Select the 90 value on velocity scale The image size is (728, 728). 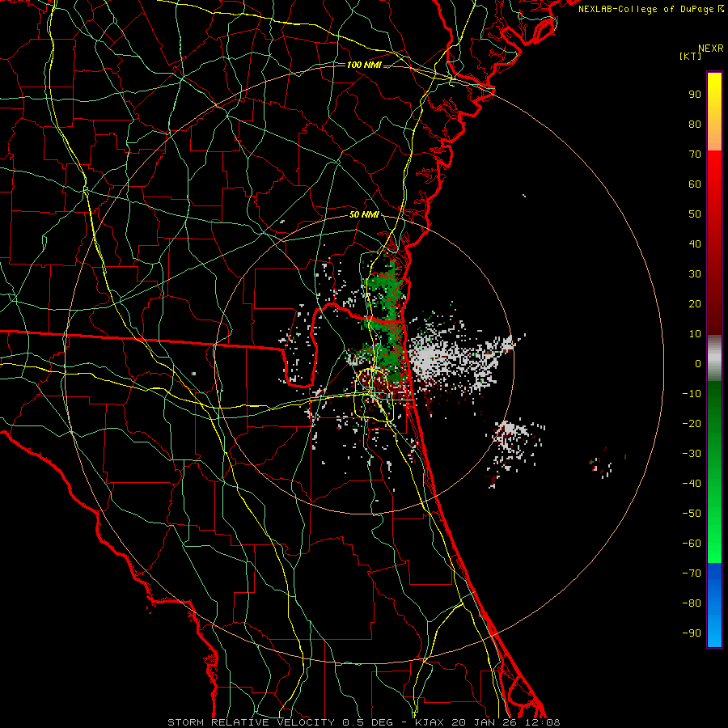(695, 95)
